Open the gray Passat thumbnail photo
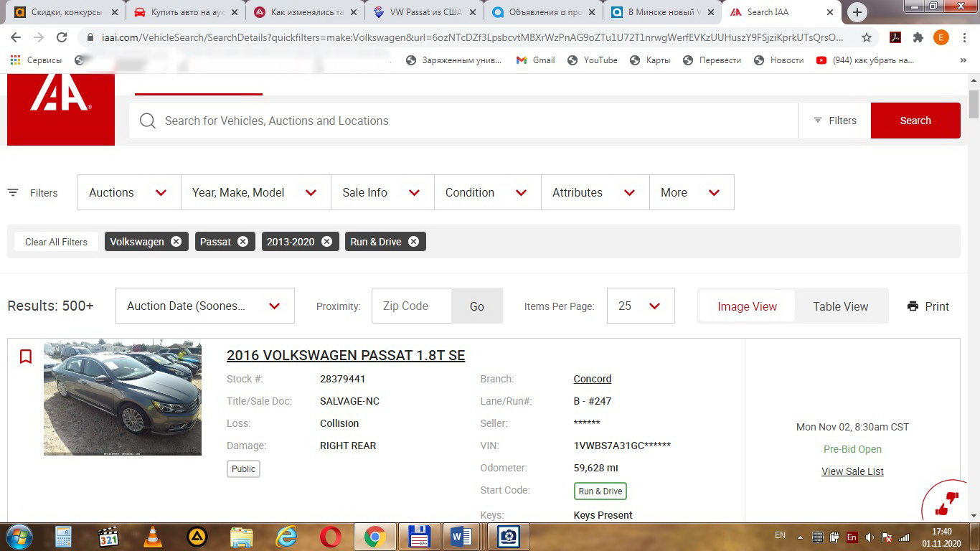 123,399
